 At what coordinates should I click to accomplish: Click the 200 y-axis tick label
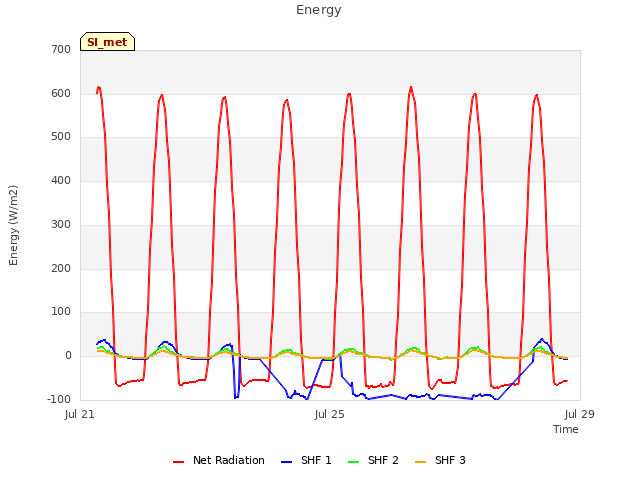[x=61, y=269]
